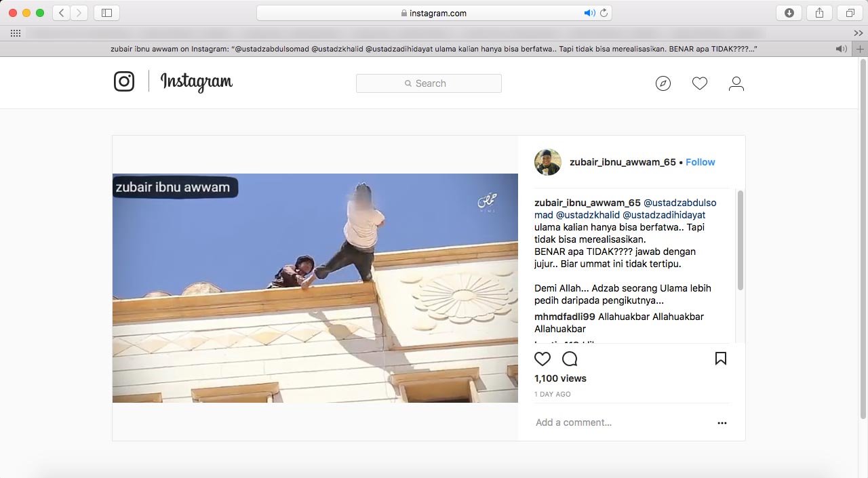Image resolution: width=868 pixels, height=478 pixels.
Task: Reload the page using the refresh icon
Action: [x=603, y=13]
